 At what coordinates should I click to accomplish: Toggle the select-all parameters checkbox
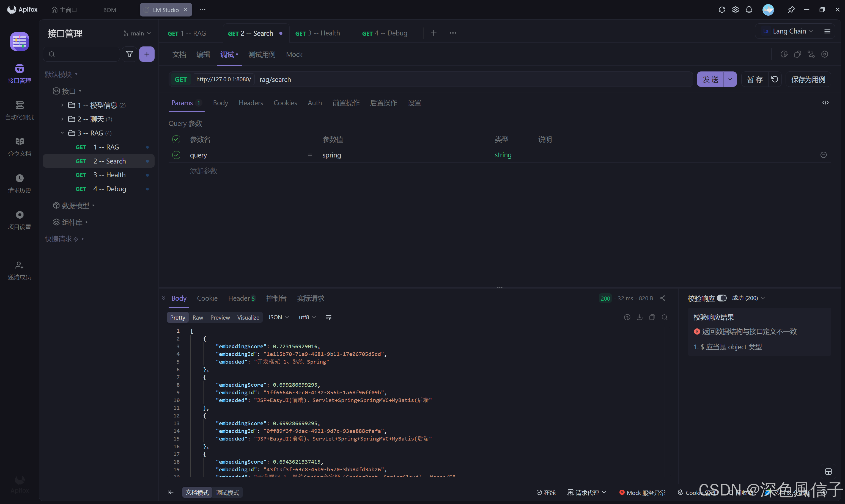pos(176,139)
